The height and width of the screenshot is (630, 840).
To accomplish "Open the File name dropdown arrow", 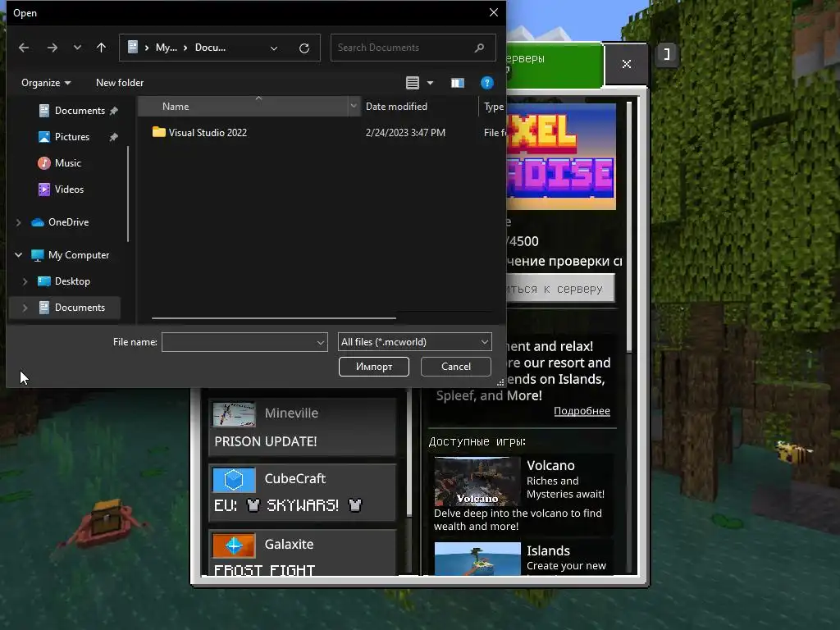I will click(321, 342).
